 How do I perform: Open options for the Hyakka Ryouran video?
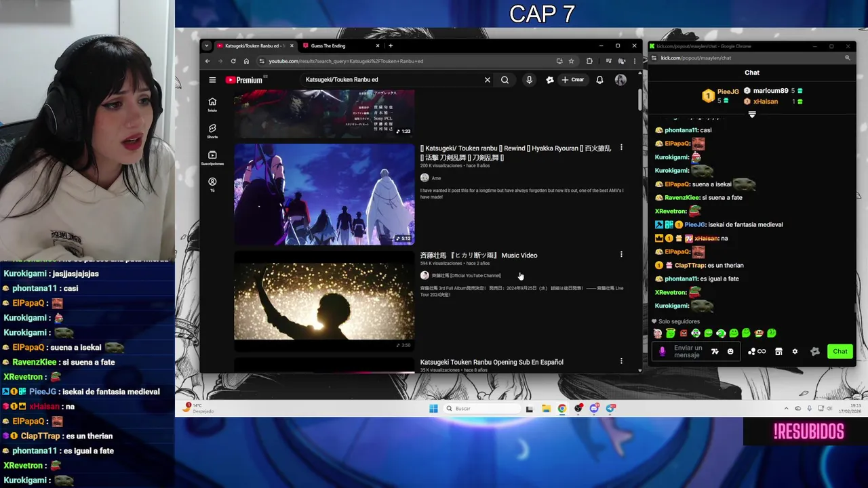pyautogui.click(x=621, y=148)
